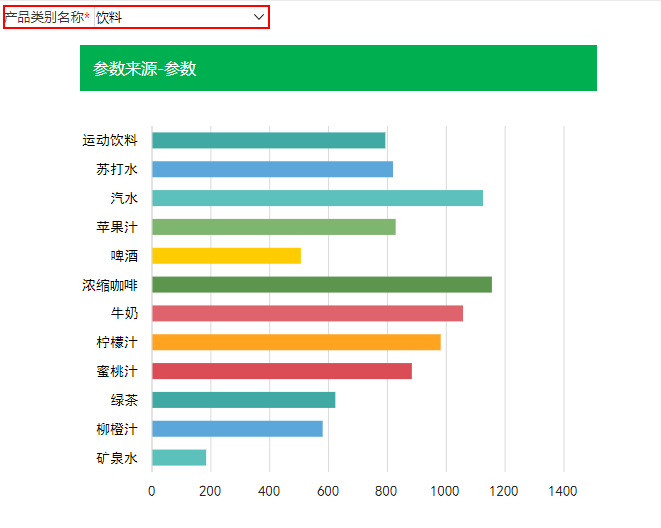Click the 400 tick label
Screen dimensions: 661x528
click(x=269, y=491)
